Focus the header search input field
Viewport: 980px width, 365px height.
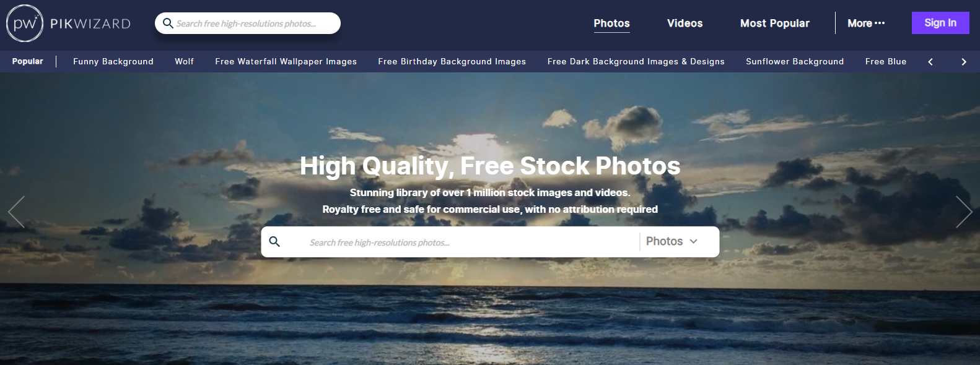(x=248, y=24)
